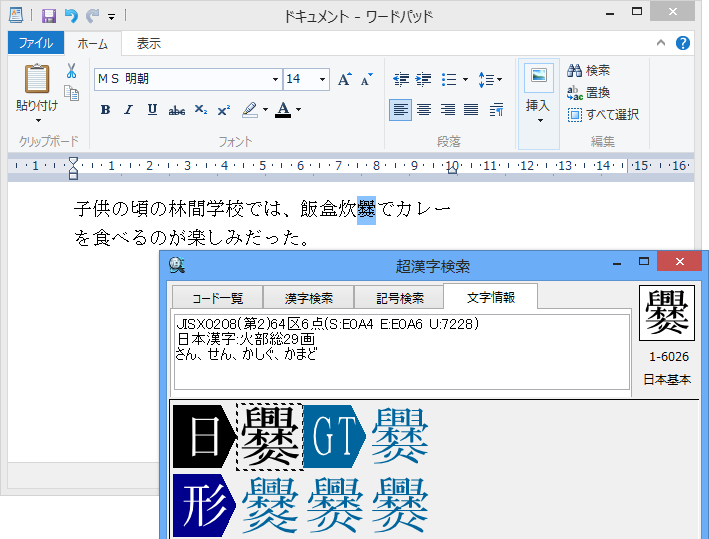Image resolution: width=709 pixels, height=539 pixels.
Task: Click the Save icon in quick access toolbar
Action: pyautogui.click(x=48, y=16)
